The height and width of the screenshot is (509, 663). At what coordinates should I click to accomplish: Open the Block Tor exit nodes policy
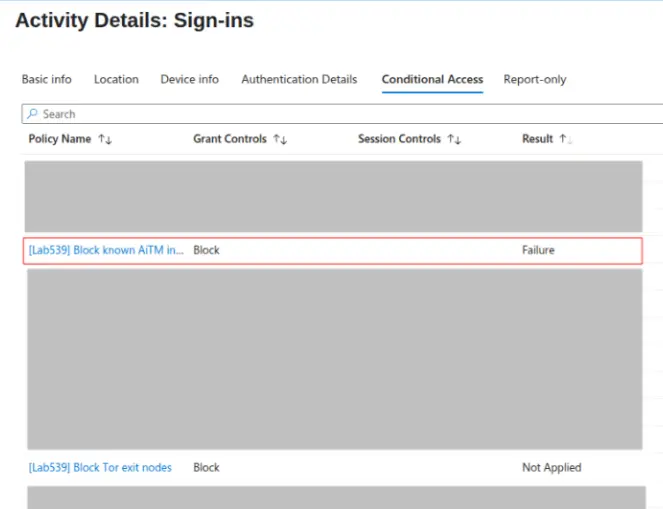coord(100,467)
